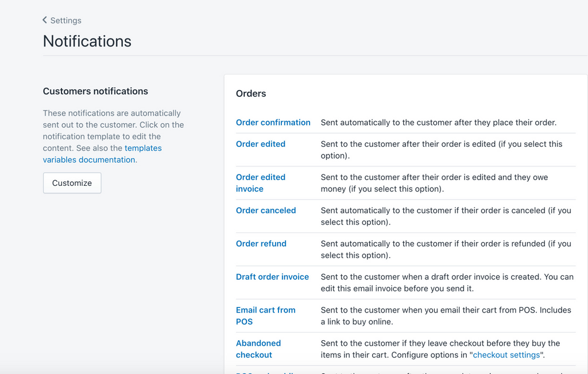Open the Order edited invoice template
The width and height of the screenshot is (588, 374).
[260, 183]
